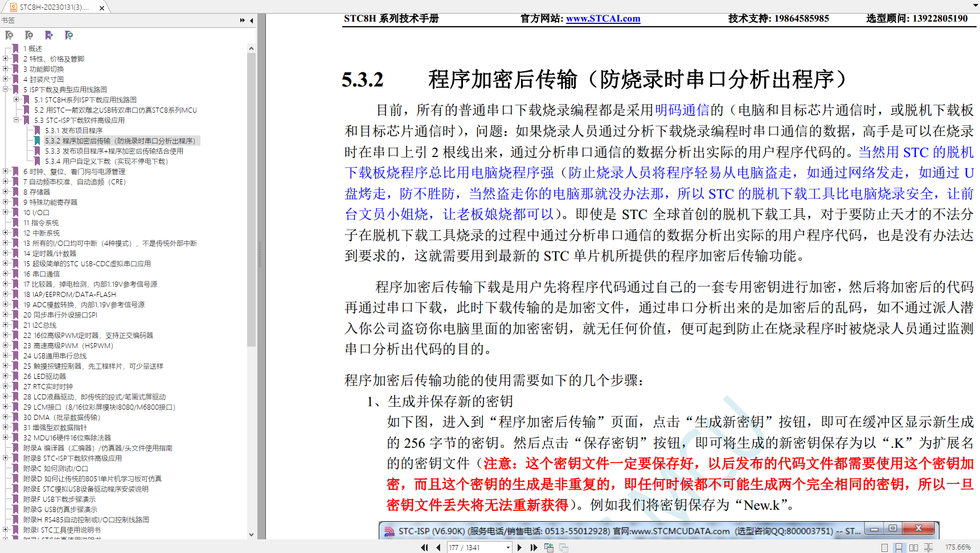Switch to continuous facing view
Image resolution: width=980 pixels, height=553 pixels.
[x=928, y=547]
